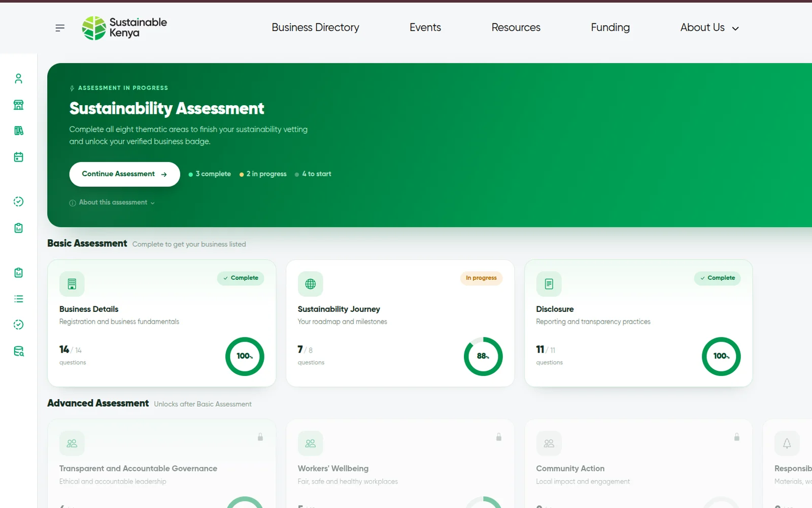Click the Sustainable Kenya leaf logo

94,28
